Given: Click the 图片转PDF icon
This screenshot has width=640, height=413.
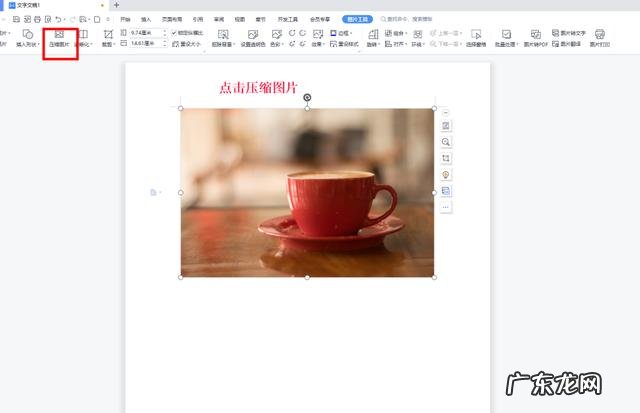Looking at the screenshot, I should (x=536, y=34).
